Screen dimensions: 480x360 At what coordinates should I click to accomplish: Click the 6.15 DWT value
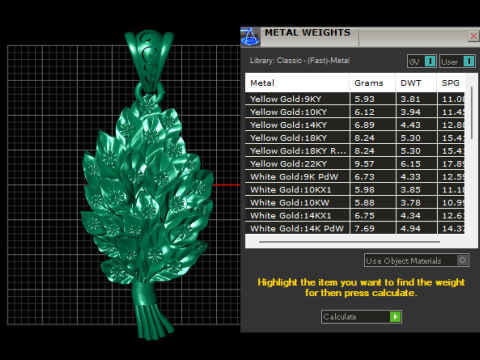(x=410, y=164)
